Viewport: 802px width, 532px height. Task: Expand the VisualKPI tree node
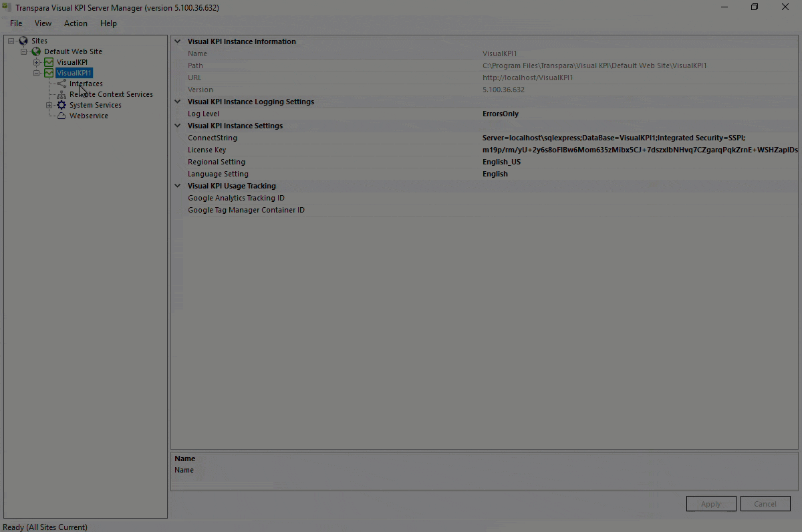click(37, 62)
